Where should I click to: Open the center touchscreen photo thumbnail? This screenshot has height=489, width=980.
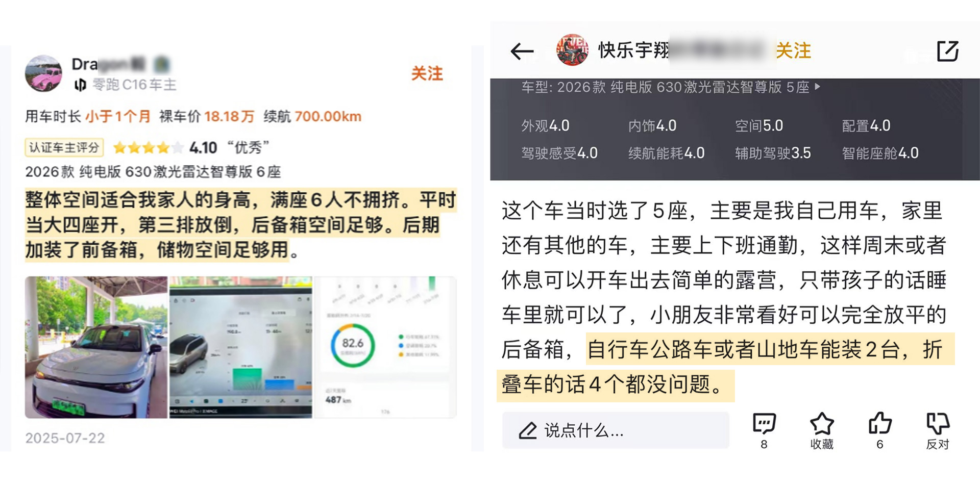240,347
